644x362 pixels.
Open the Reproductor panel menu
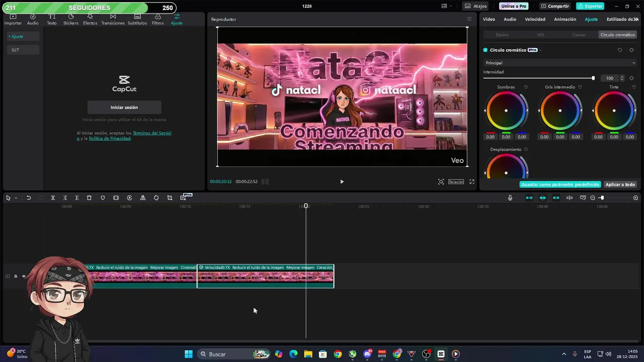[469, 19]
